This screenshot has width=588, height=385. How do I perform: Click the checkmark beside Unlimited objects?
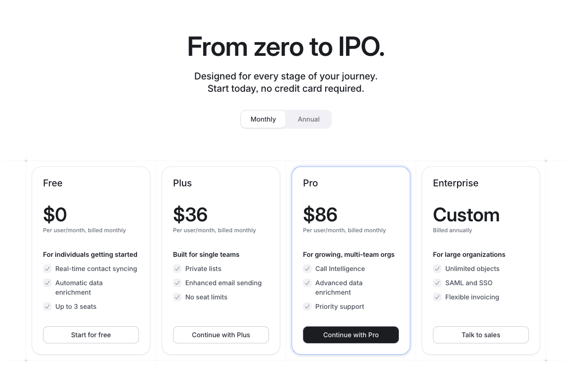[x=437, y=269]
